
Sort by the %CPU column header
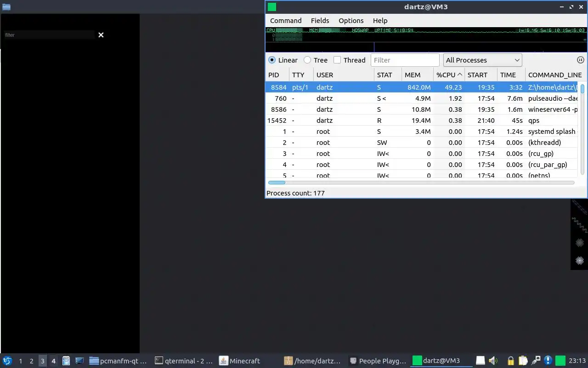click(x=449, y=75)
